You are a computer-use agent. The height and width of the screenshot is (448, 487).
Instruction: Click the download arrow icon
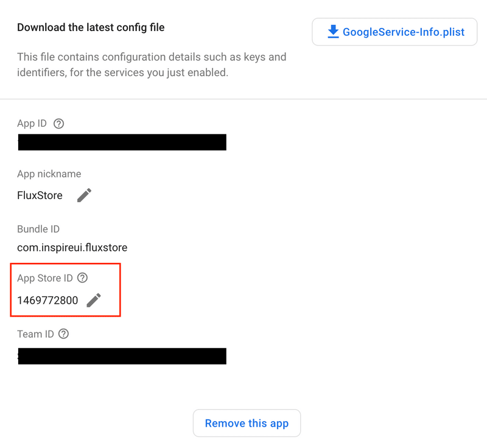tap(333, 32)
